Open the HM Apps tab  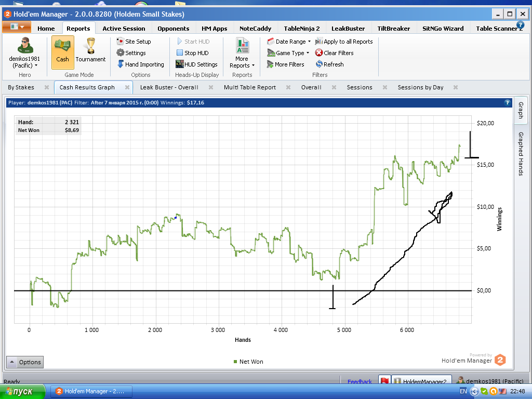[x=215, y=29]
